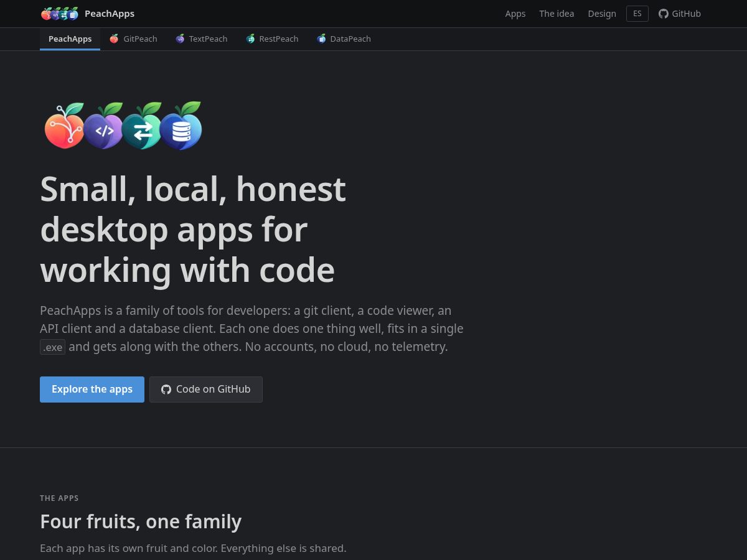Image resolution: width=747 pixels, height=560 pixels.
Task: Click the large orange git-branch peach icon
Action: (x=65, y=126)
